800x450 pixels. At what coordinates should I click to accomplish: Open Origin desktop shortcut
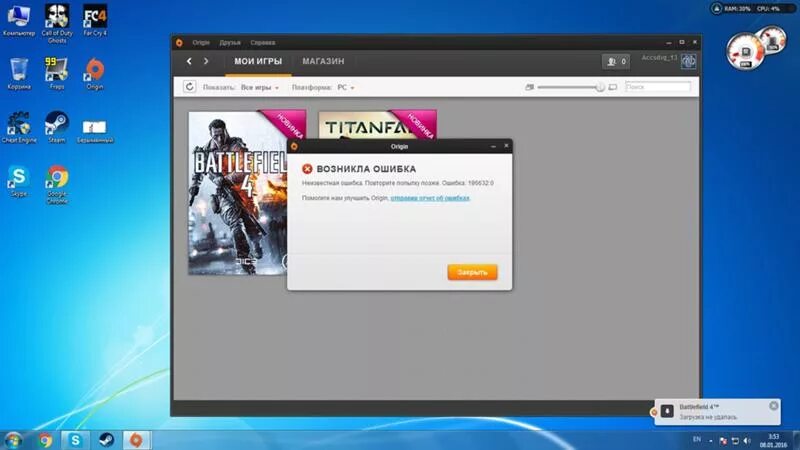click(95, 73)
